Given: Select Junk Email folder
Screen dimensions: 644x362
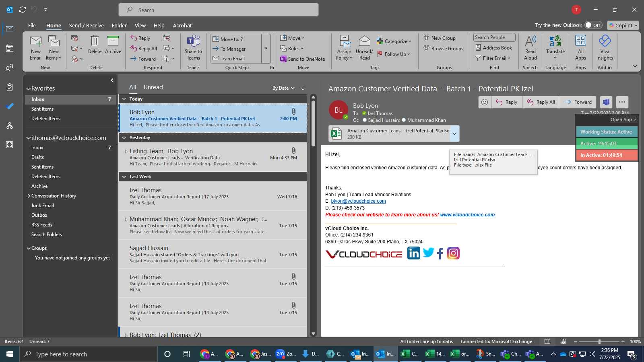Looking at the screenshot, I should click(42, 206).
